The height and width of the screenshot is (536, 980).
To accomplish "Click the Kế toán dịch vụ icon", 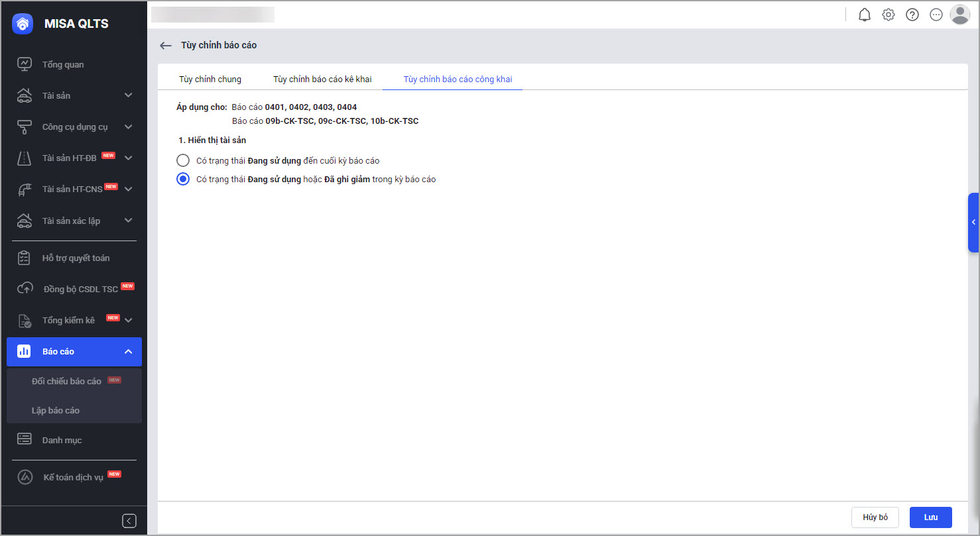I will point(25,477).
